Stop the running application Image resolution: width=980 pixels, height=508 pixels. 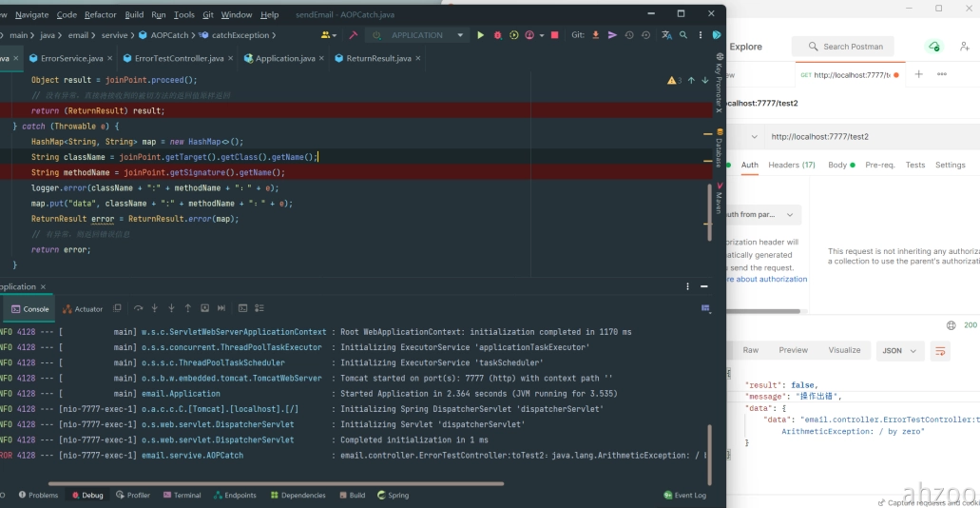tap(555, 35)
